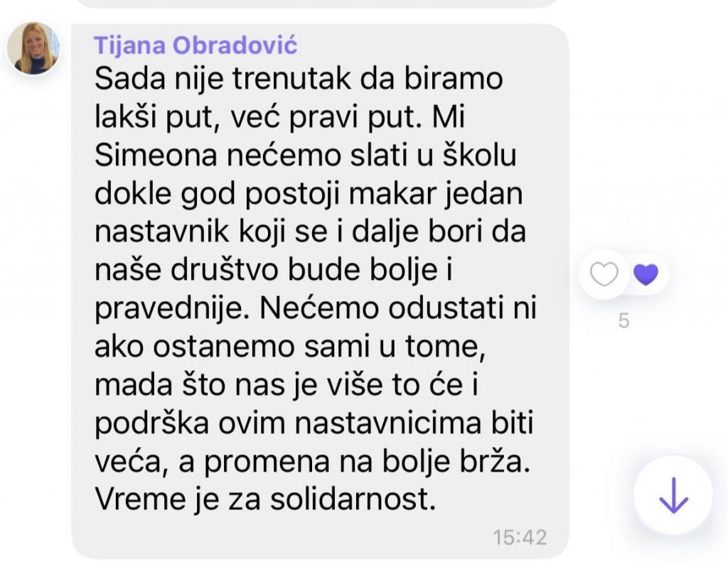This screenshot has width=728, height=564.
Task: Tap the line 'veća, a promena na bolje brža.'
Action: (313, 462)
